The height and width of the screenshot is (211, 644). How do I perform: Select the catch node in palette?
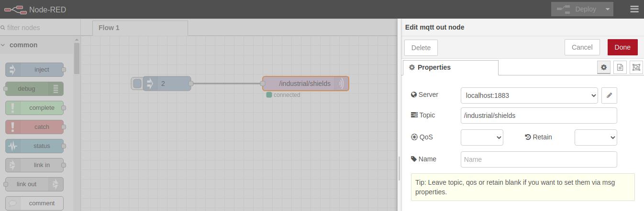pyautogui.click(x=34, y=127)
